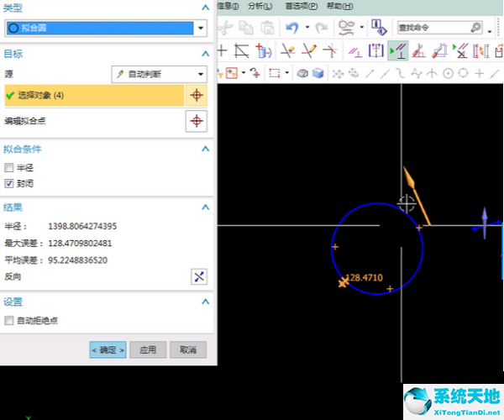504x420 pixels.
Task: Click the average error value 95.2248836520
Action: [78, 260]
